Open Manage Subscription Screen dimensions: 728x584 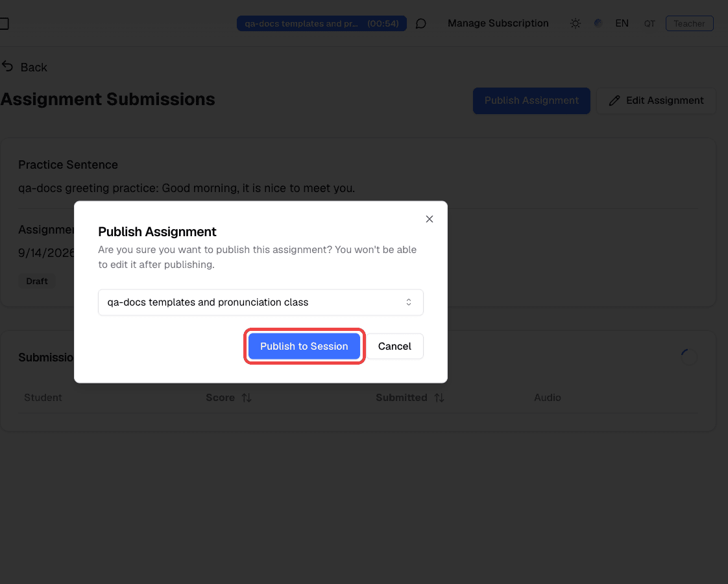pos(498,23)
